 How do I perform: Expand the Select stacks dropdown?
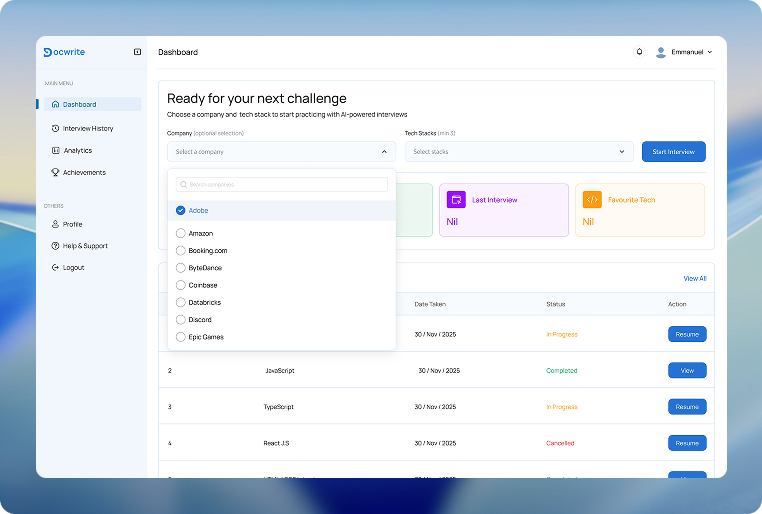519,152
